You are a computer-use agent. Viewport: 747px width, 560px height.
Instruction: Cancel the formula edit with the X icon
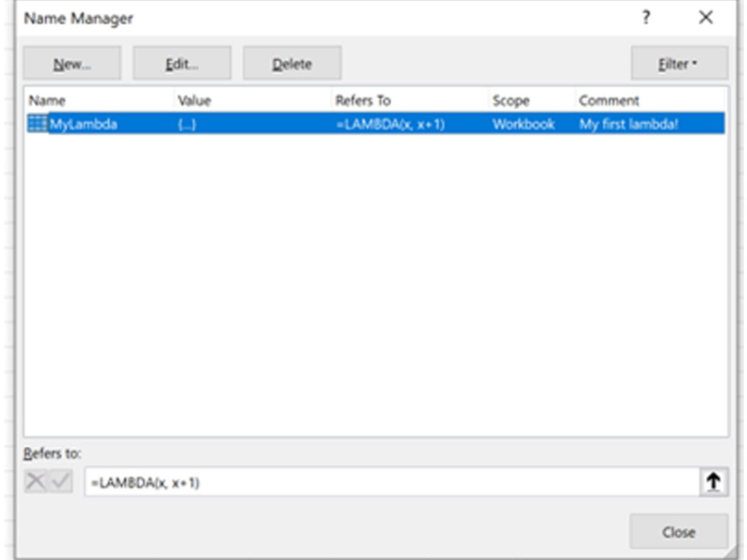pyautogui.click(x=36, y=482)
